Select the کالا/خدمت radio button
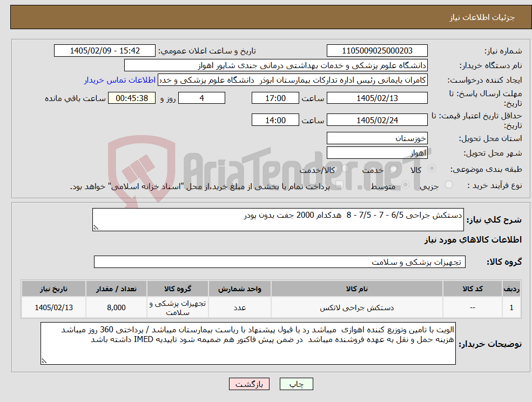This screenshot has width=532, height=402. (345, 169)
